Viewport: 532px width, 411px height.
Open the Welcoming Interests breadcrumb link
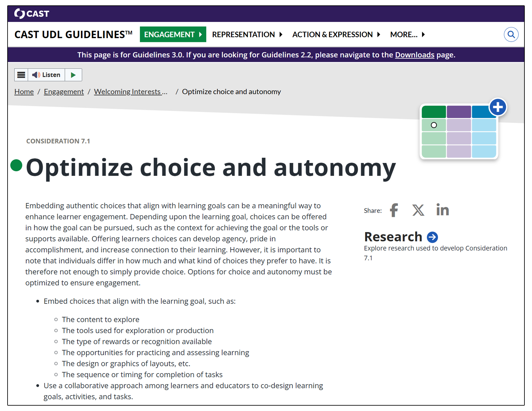[131, 92]
